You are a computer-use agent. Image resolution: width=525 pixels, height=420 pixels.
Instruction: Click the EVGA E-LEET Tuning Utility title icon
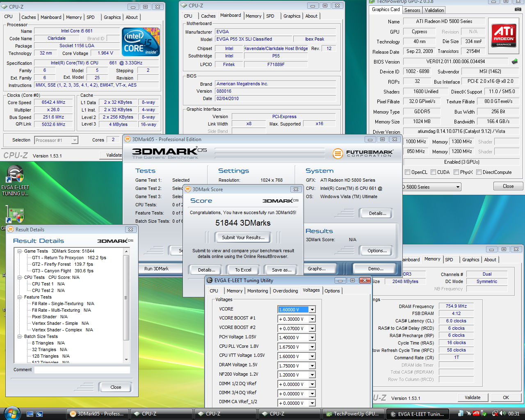pos(210,281)
